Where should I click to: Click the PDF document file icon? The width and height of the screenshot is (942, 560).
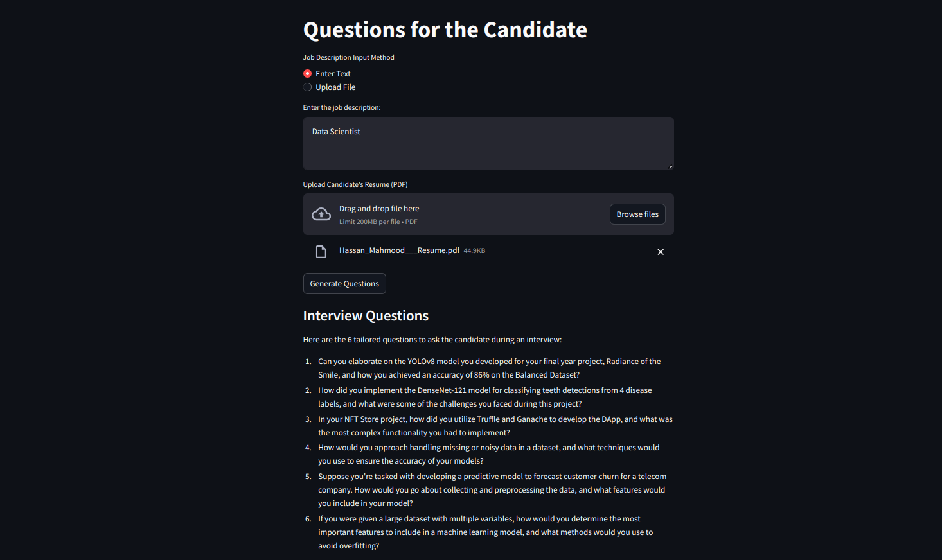(321, 252)
